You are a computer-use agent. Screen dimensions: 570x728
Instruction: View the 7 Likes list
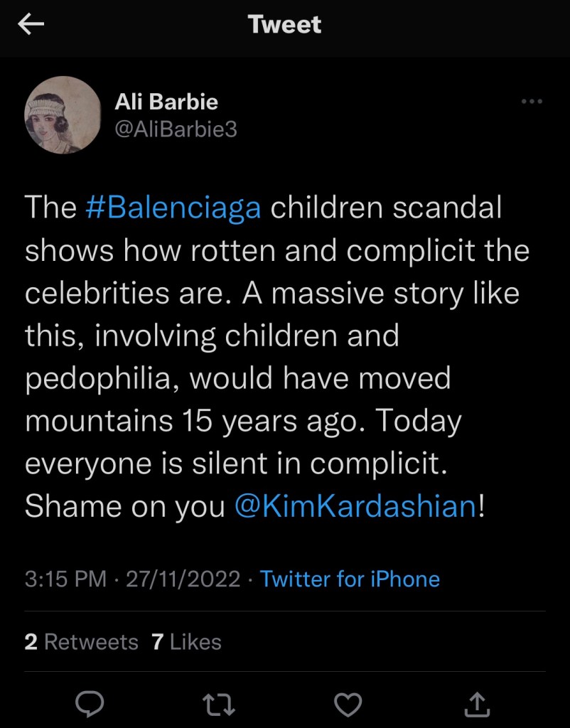186,642
